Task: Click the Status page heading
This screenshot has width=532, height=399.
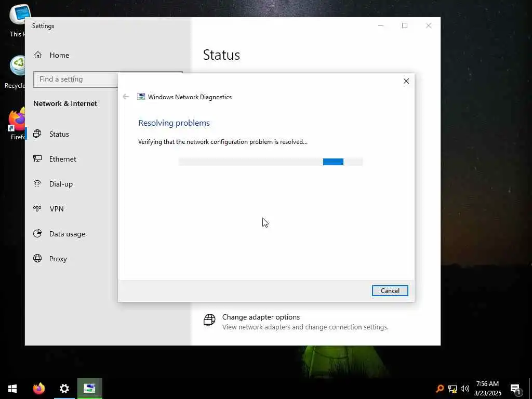Action: tap(221, 55)
